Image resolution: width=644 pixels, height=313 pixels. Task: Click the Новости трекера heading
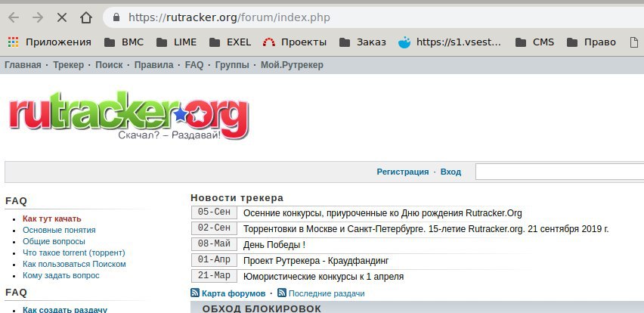[x=237, y=197]
